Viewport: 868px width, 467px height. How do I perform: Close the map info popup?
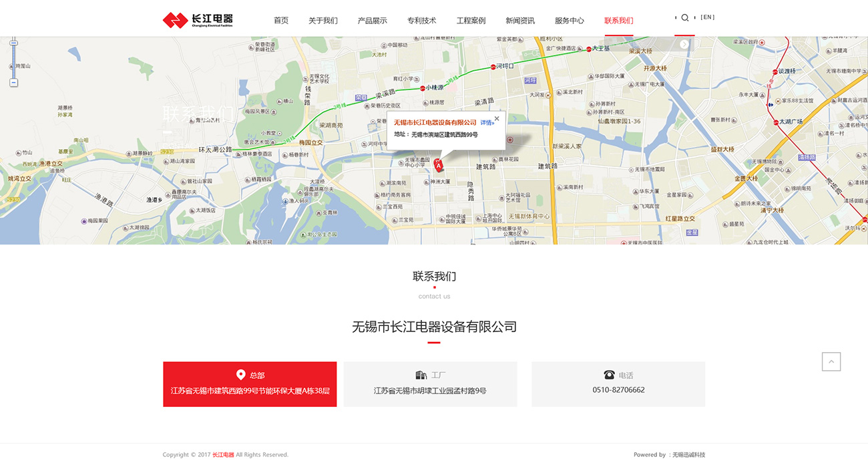(x=497, y=119)
